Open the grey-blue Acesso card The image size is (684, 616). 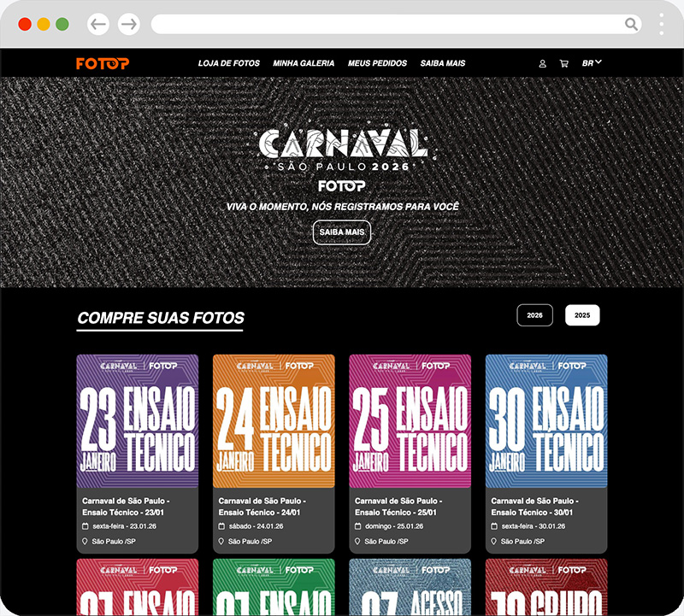click(x=410, y=587)
